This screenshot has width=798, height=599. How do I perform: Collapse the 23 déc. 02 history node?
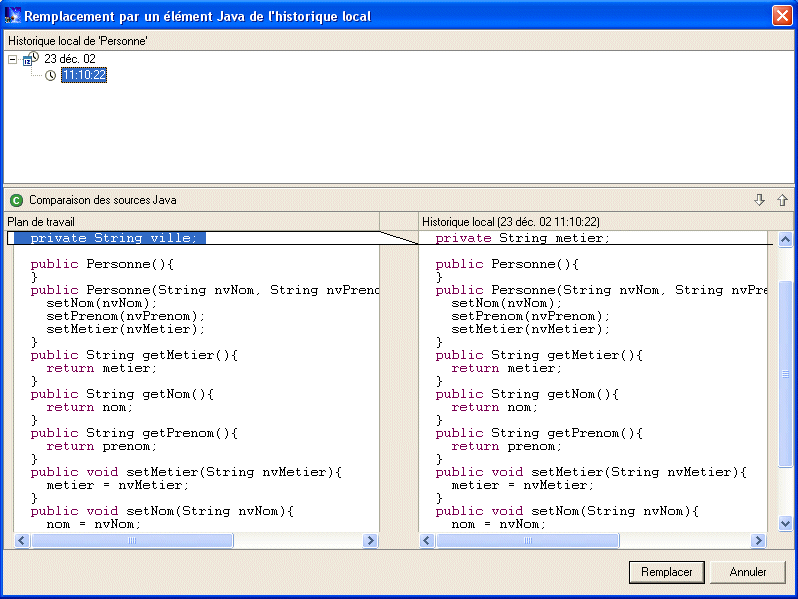point(12,60)
